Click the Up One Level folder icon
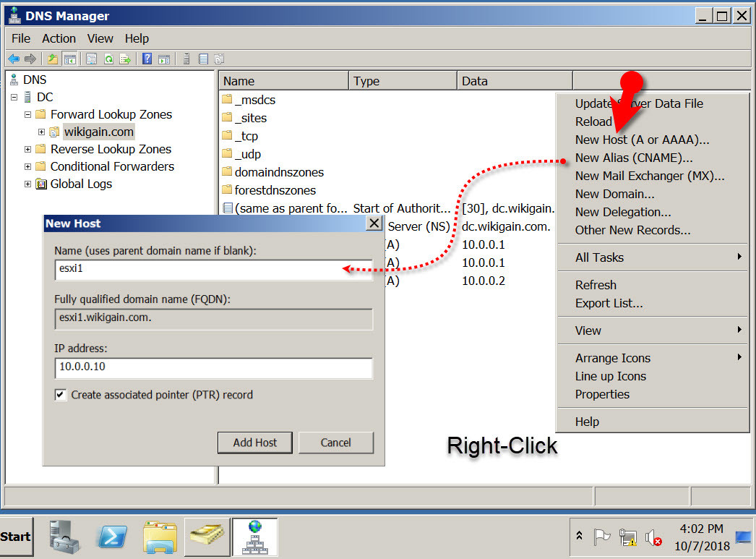The image size is (756, 559). [53, 59]
